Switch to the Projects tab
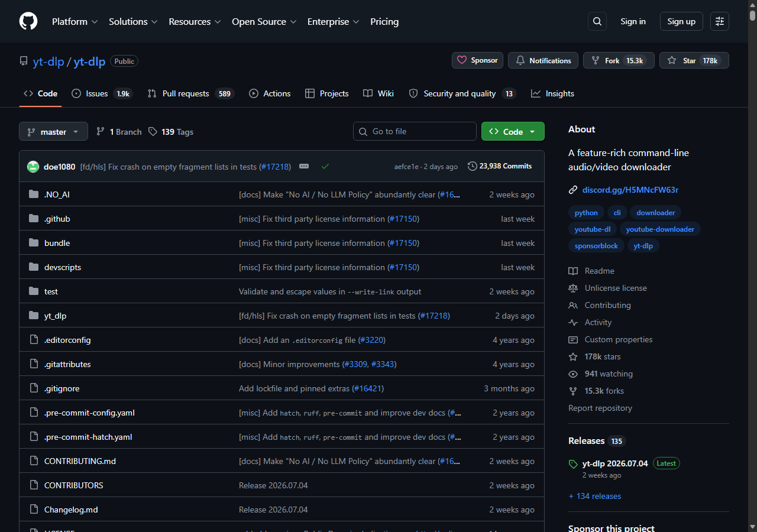 pos(326,93)
